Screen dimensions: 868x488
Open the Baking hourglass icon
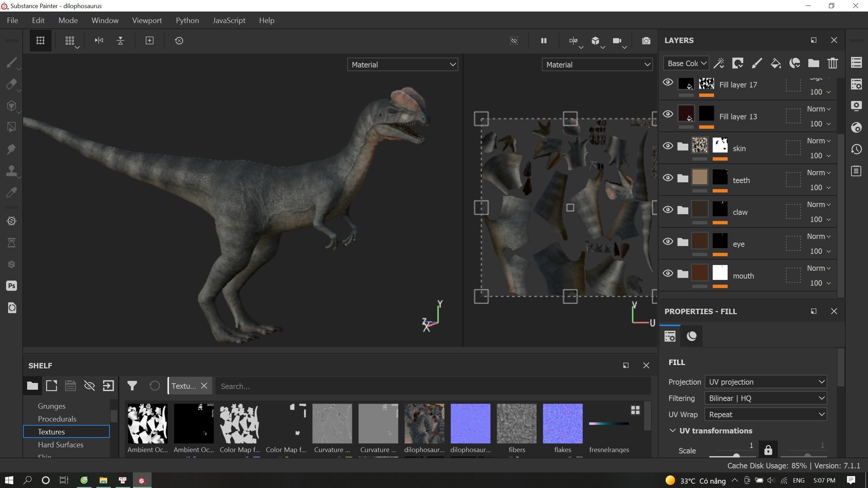coord(12,243)
